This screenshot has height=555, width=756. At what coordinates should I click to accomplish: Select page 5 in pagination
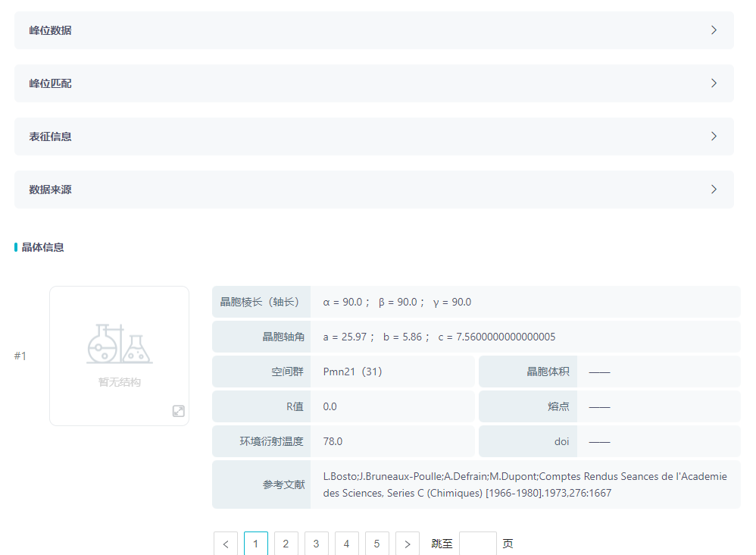pyautogui.click(x=377, y=544)
